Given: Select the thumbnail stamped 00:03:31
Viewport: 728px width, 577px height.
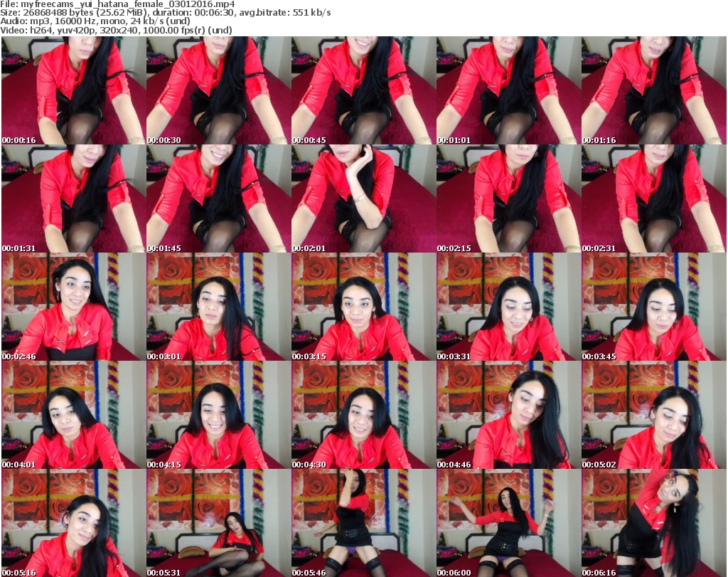Looking at the screenshot, I should (x=508, y=307).
